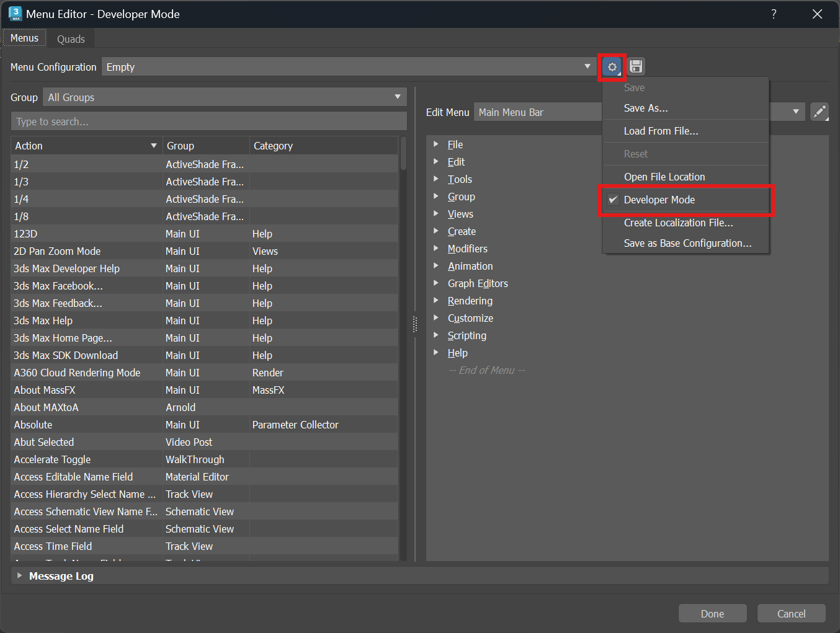The width and height of the screenshot is (840, 633).
Task: Click the panel splitter handle dots
Action: click(415, 324)
